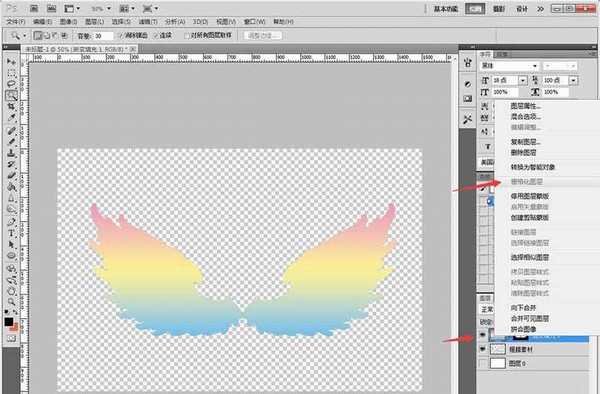The height and width of the screenshot is (394, 600).
Task: Expand the font size dropdown arrow
Action: (x=523, y=80)
